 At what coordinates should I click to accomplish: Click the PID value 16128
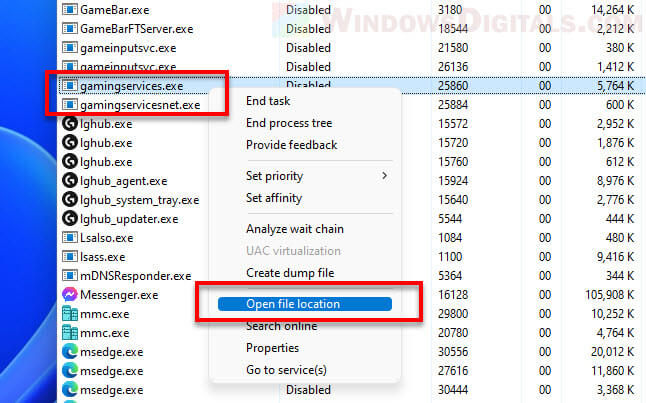(452, 295)
